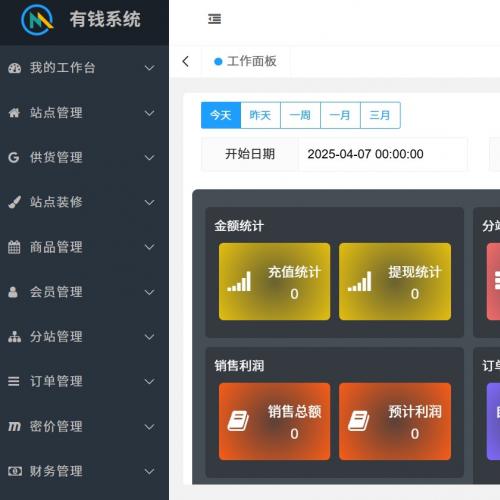The image size is (500, 500).
Task: Click the book icon in 销售总额 card
Action: coord(238,421)
